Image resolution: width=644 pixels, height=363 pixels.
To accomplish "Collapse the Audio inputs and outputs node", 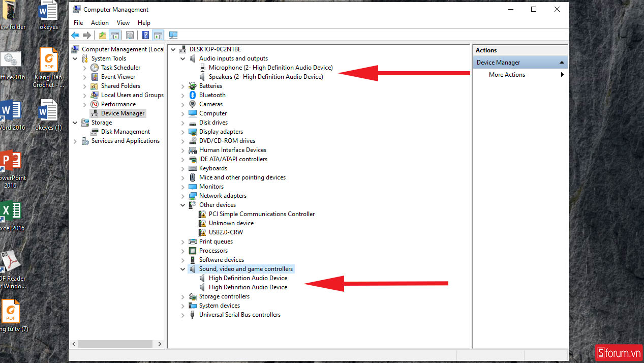I will (x=183, y=58).
